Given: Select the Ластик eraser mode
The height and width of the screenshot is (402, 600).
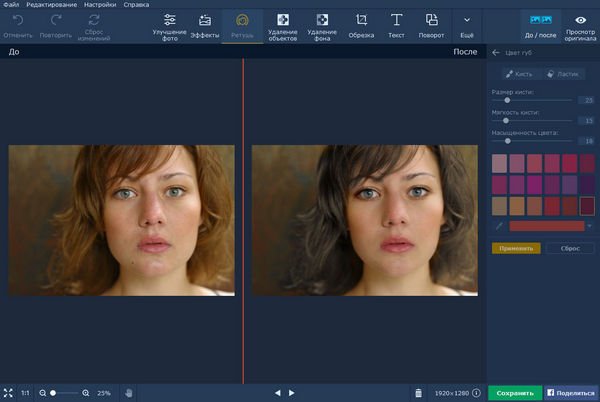Looking at the screenshot, I should (x=563, y=74).
